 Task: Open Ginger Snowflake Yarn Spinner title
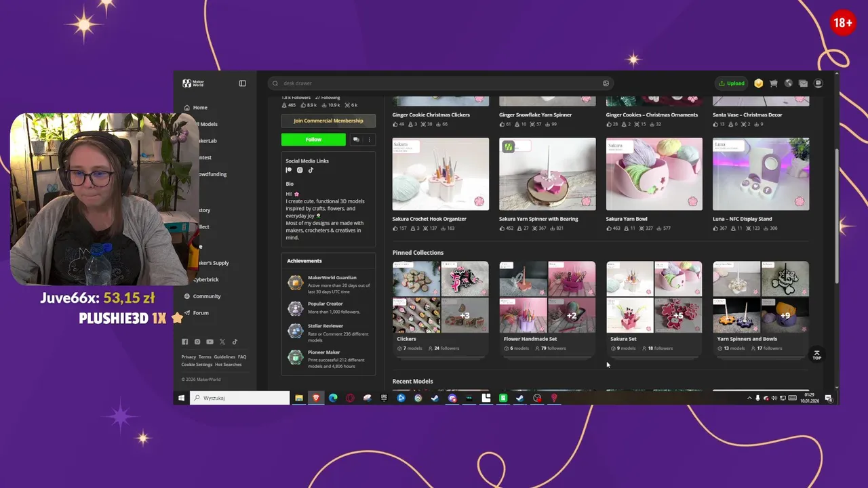coord(535,115)
